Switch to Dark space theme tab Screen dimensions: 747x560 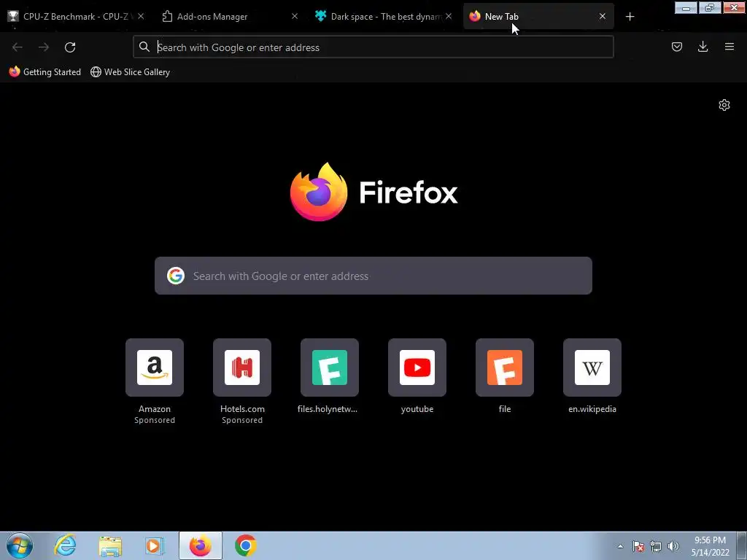tap(384, 17)
